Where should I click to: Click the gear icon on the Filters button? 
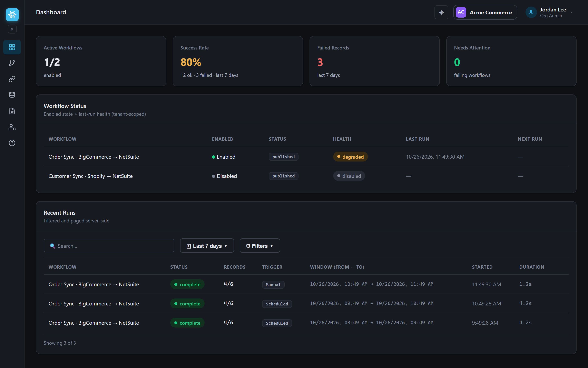(x=248, y=246)
